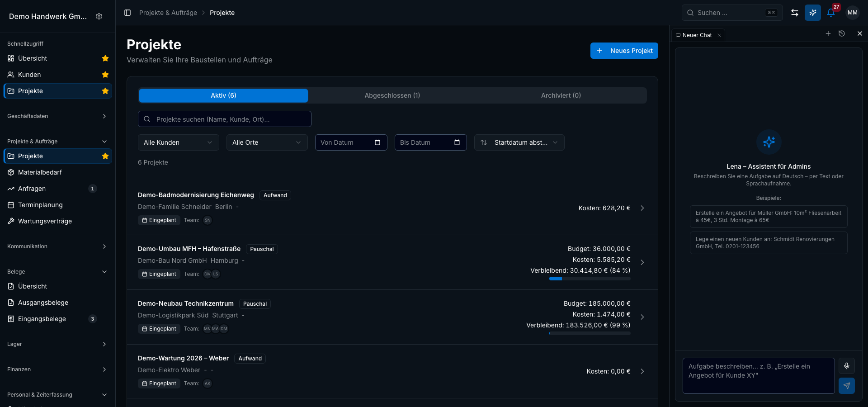Image resolution: width=868 pixels, height=407 pixels.
Task: Click the Aufgabe beschreiben chat input
Action: click(759, 376)
